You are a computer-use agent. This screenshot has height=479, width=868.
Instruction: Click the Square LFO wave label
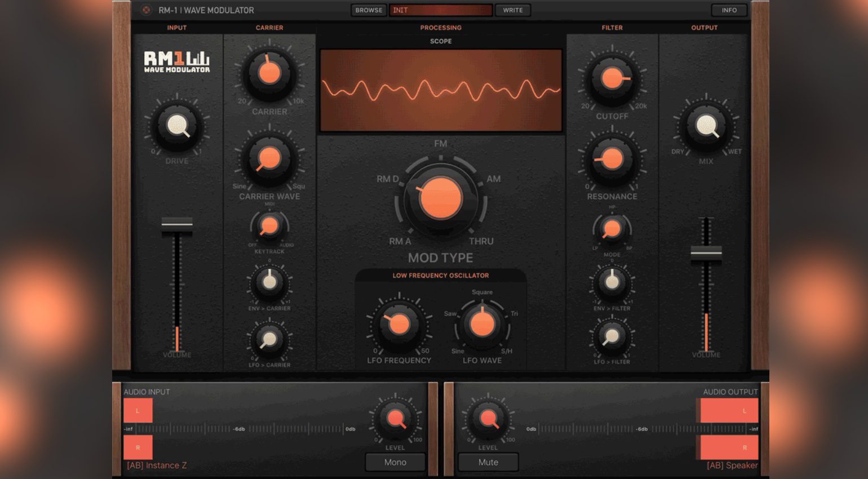pyautogui.click(x=482, y=292)
